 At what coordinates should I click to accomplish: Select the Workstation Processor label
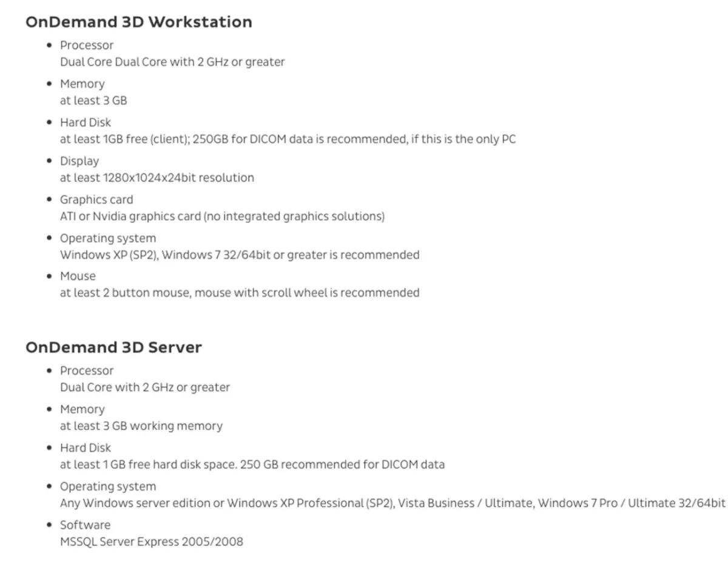pyautogui.click(x=87, y=45)
